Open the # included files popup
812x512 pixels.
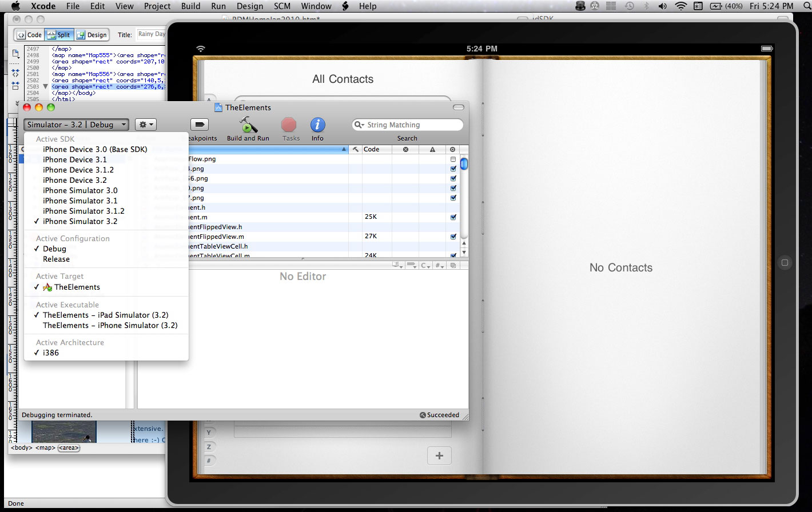click(440, 265)
